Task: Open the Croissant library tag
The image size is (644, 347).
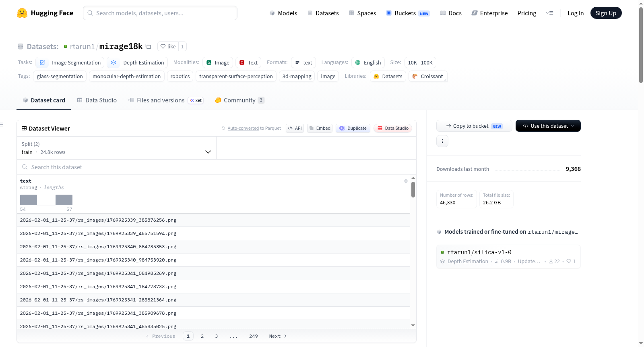Action: click(x=428, y=76)
